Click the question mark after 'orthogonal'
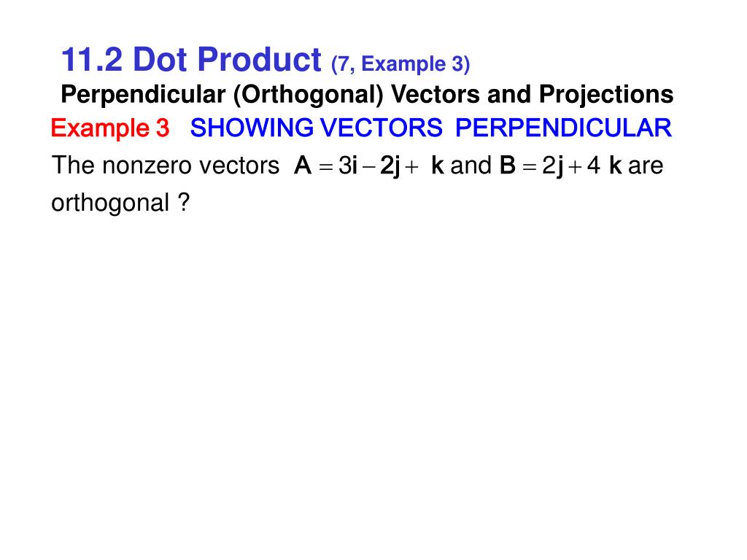The height and width of the screenshot is (560, 747). coord(184,203)
